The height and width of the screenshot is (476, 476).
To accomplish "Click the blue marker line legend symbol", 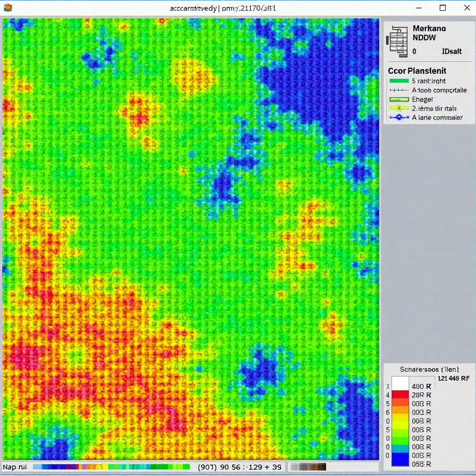I will point(399,118).
